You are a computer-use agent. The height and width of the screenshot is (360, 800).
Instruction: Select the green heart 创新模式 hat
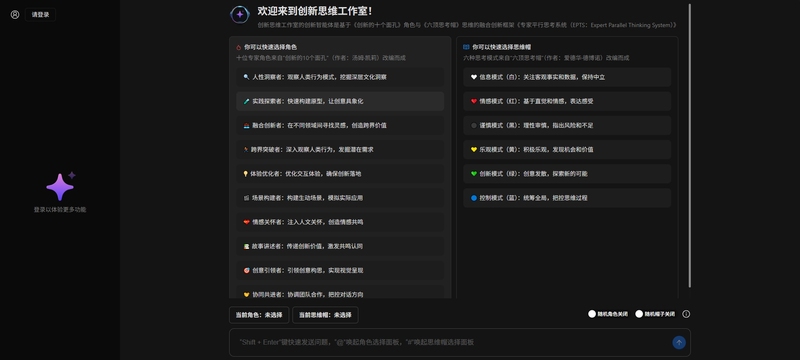point(567,173)
